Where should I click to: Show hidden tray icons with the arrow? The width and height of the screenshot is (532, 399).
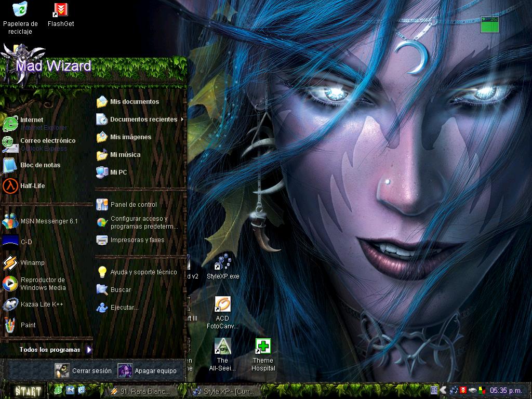coord(443,390)
